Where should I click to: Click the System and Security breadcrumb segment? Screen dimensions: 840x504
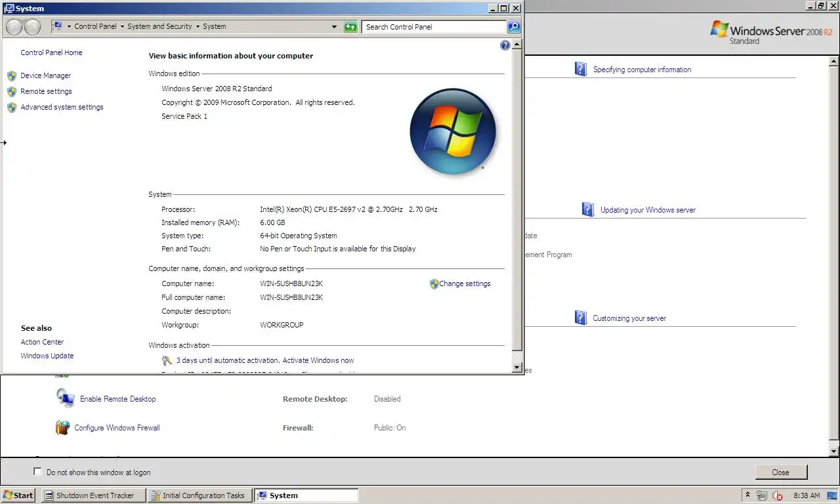pos(159,27)
